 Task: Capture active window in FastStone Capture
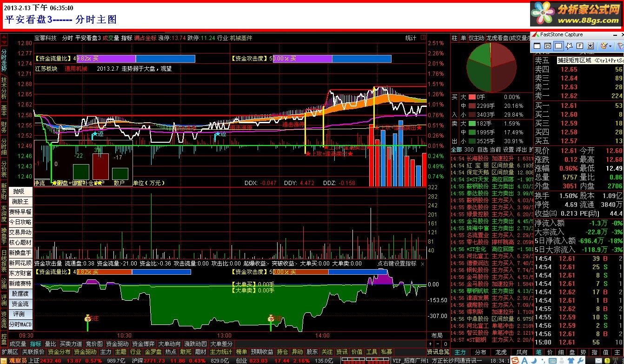click(537, 46)
